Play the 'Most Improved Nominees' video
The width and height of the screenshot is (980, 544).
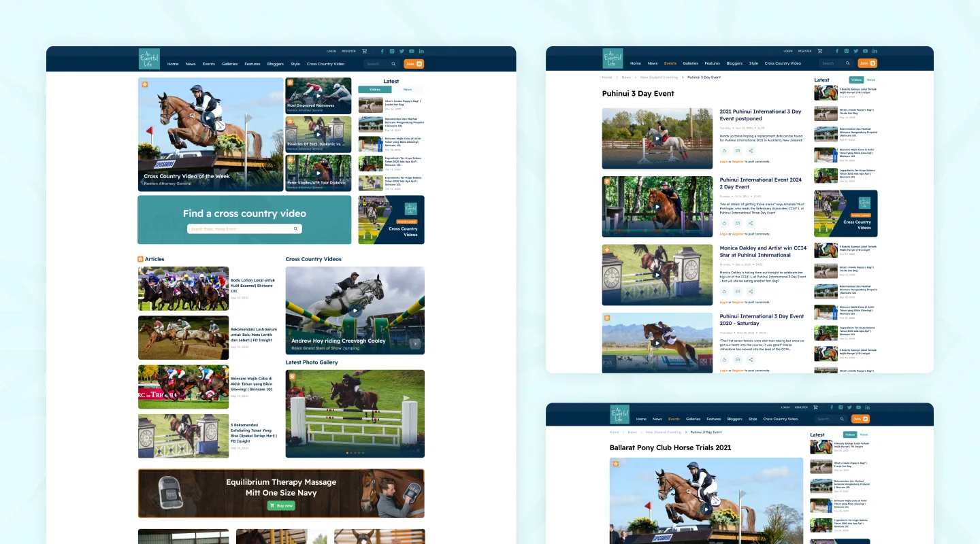click(x=318, y=95)
